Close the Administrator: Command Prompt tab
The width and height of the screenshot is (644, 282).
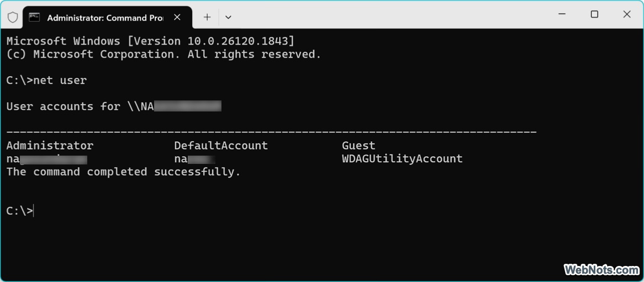177,17
